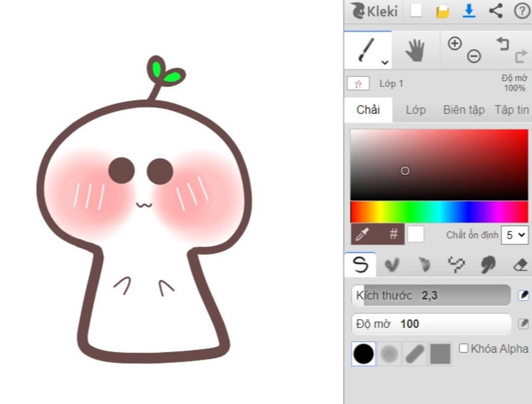The height and width of the screenshot is (404, 532).
Task: Click the Lớp 1 layer name
Action: (x=391, y=84)
